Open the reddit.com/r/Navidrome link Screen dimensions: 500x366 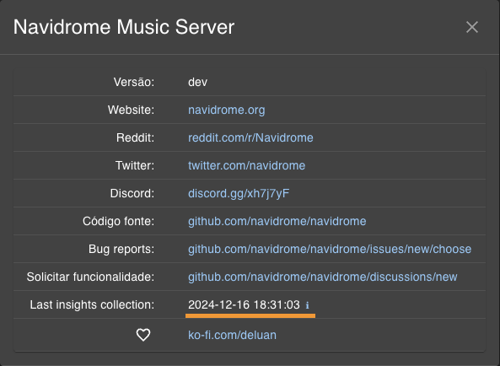click(251, 138)
